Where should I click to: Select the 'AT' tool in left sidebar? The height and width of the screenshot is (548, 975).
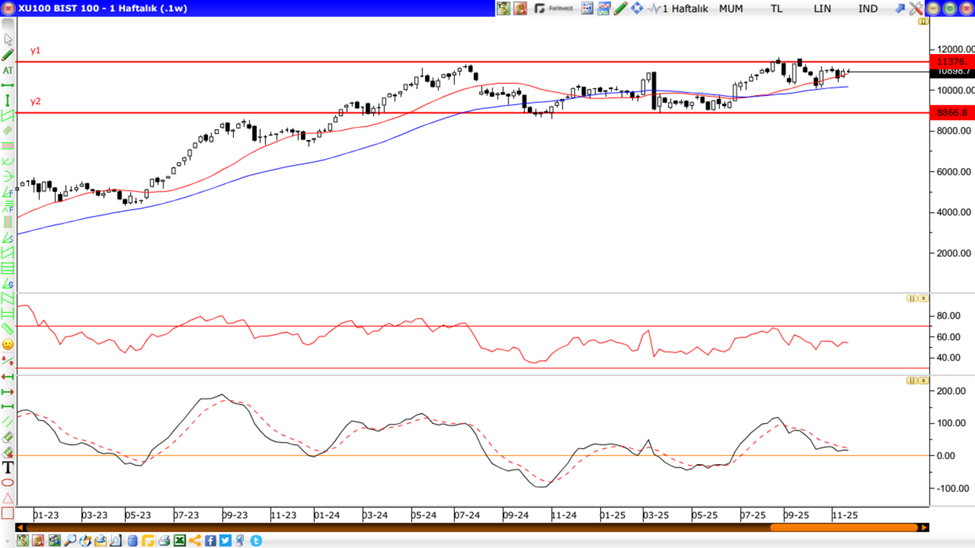coord(8,71)
